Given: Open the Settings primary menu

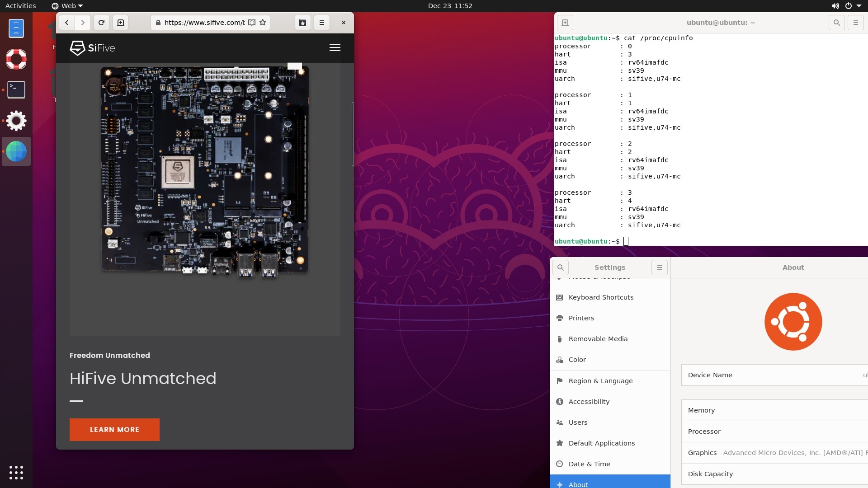Looking at the screenshot, I should tap(660, 267).
